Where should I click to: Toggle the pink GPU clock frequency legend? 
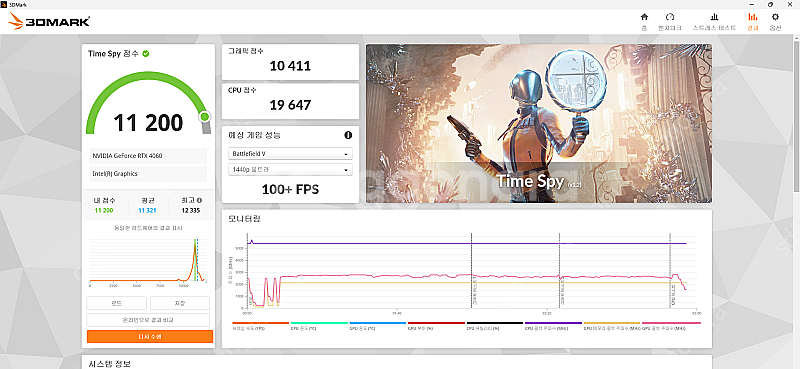671,326
